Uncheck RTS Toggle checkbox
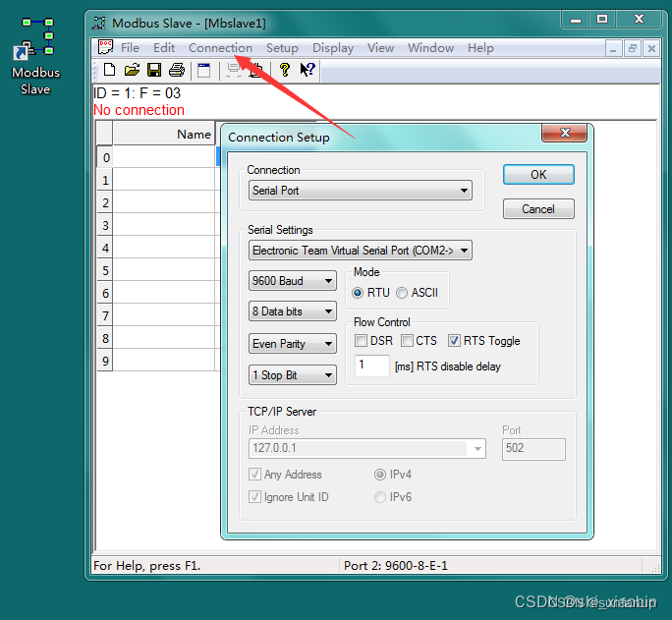Image resolution: width=672 pixels, height=620 pixels. [x=454, y=341]
